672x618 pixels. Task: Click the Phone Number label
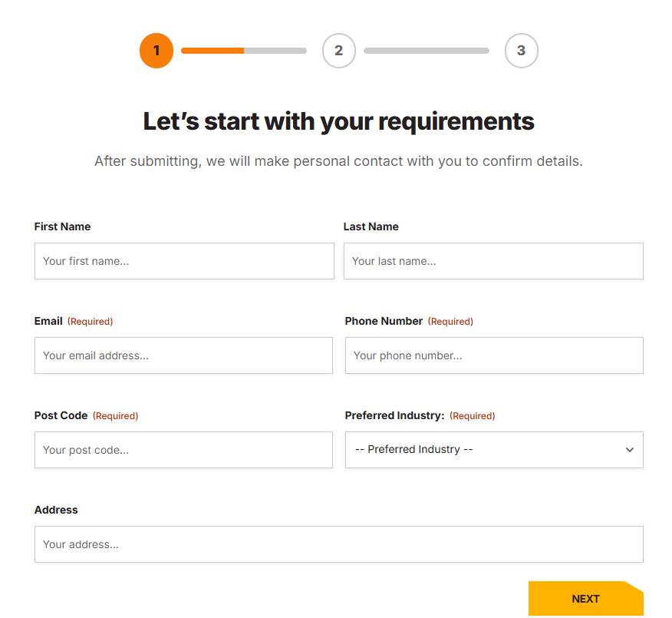pos(384,321)
